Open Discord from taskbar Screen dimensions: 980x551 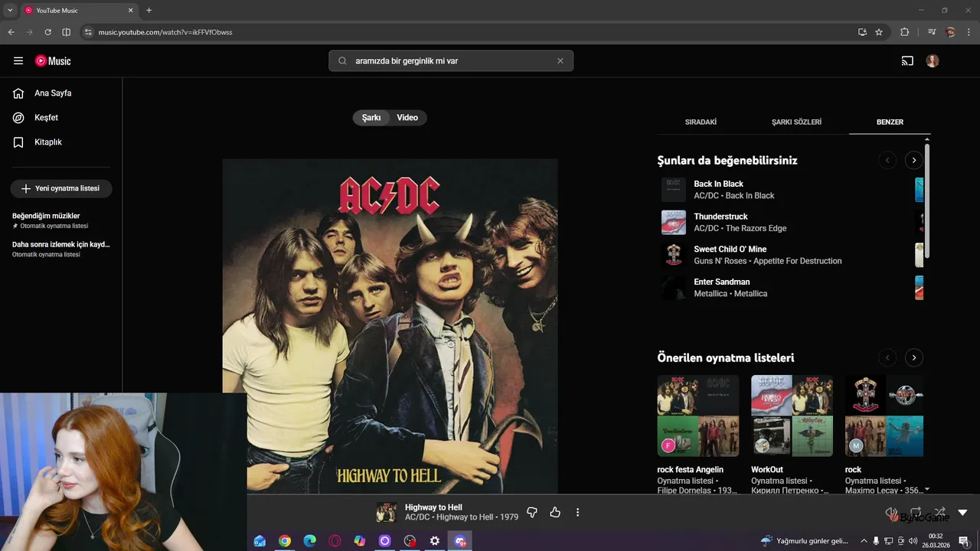(x=460, y=541)
